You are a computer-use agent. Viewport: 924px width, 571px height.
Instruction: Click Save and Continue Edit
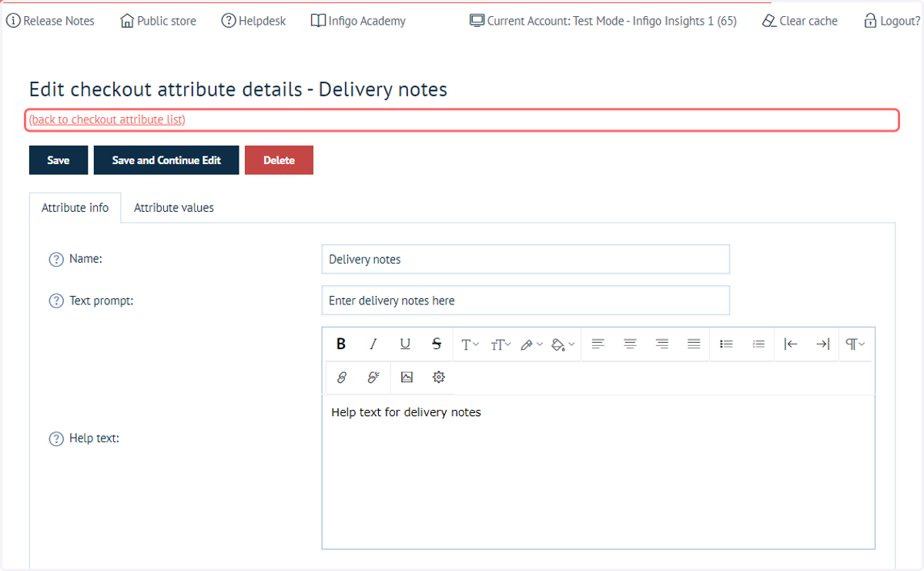coord(166,160)
